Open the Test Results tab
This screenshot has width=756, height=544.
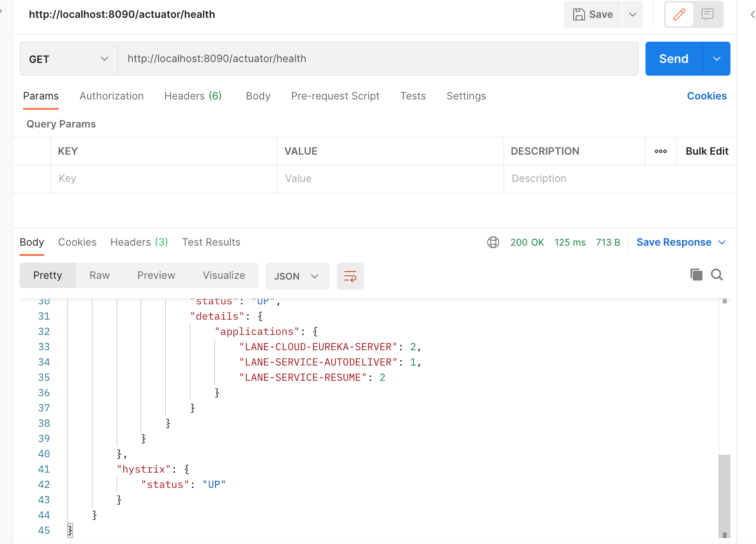click(x=211, y=242)
